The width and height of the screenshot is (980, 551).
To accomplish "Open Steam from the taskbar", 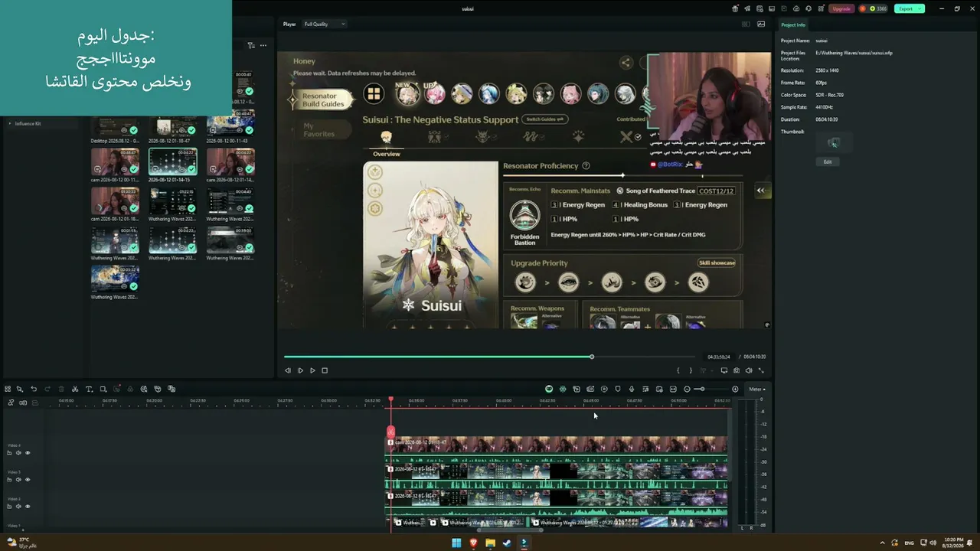I will [507, 543].
